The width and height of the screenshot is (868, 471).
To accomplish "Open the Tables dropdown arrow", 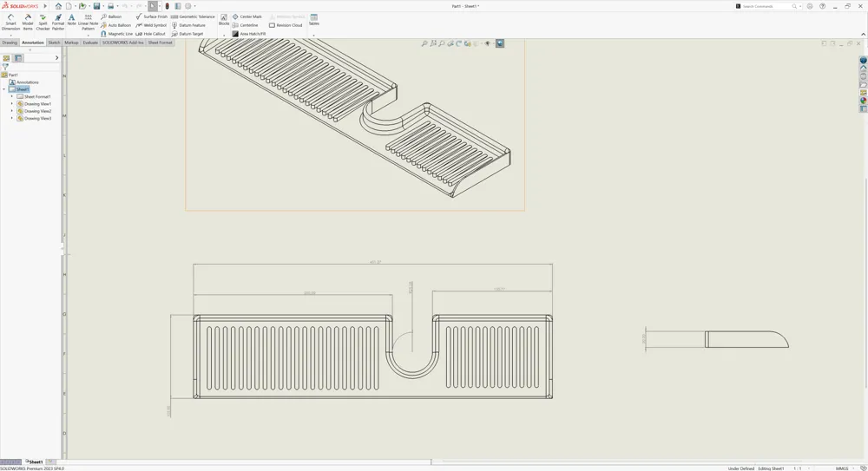I will coord(314,35).
